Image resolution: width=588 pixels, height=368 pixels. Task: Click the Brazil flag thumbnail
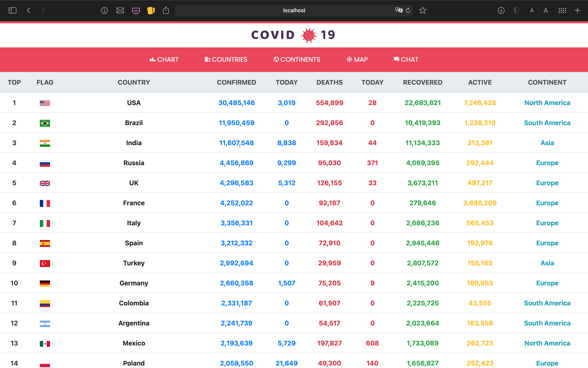pos(45,123)
